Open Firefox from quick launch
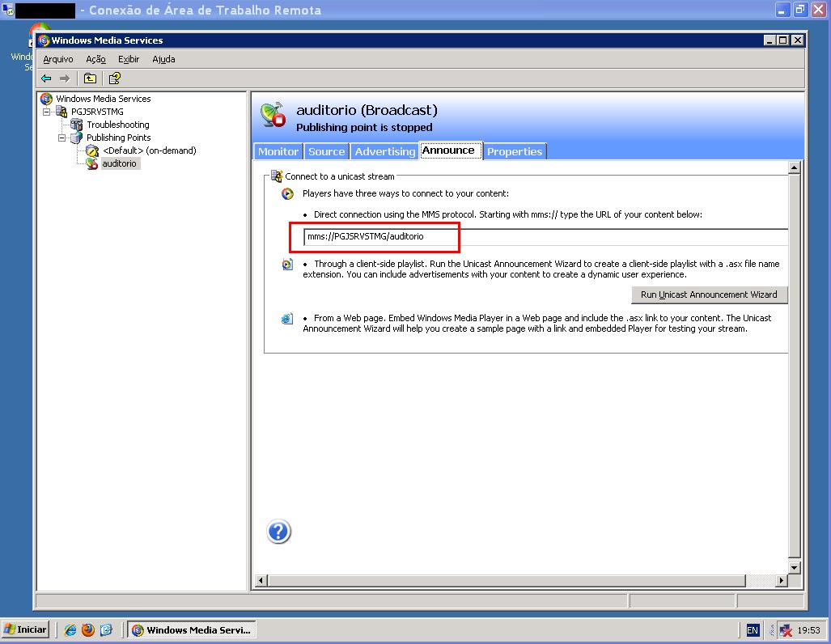The image size is (831, 644). point(88,629)
